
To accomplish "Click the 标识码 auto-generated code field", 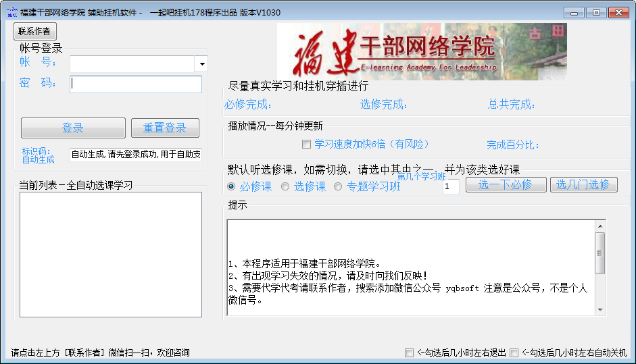I will click(x=136, y=155).
